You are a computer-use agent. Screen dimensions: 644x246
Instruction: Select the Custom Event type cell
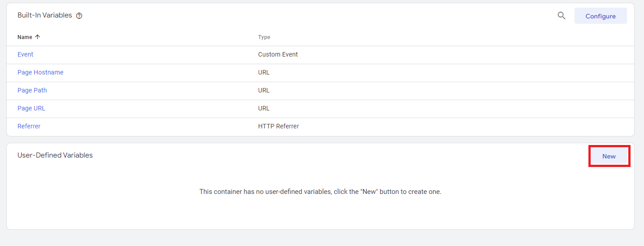point(278,54)
